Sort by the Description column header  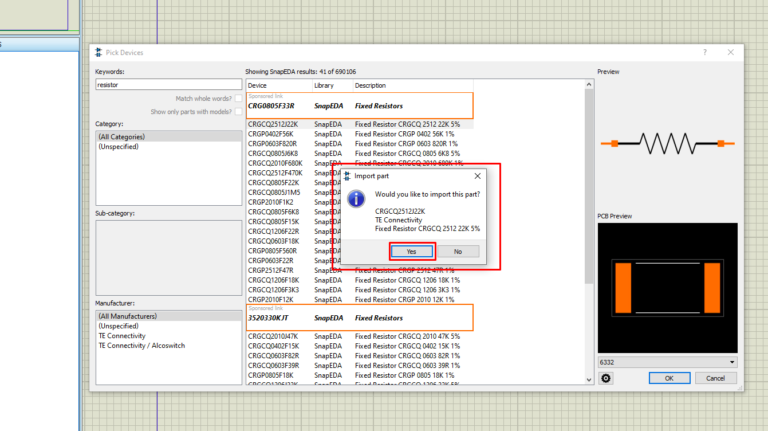click(x=412, y=85)
